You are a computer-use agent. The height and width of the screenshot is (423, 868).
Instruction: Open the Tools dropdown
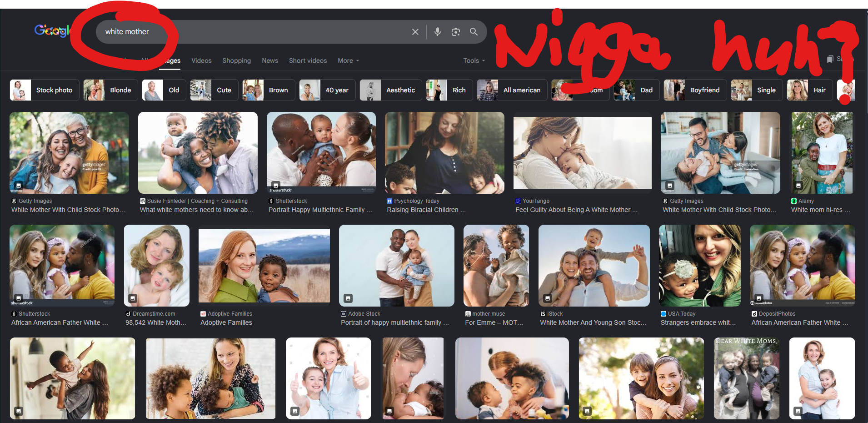(474, 60)
